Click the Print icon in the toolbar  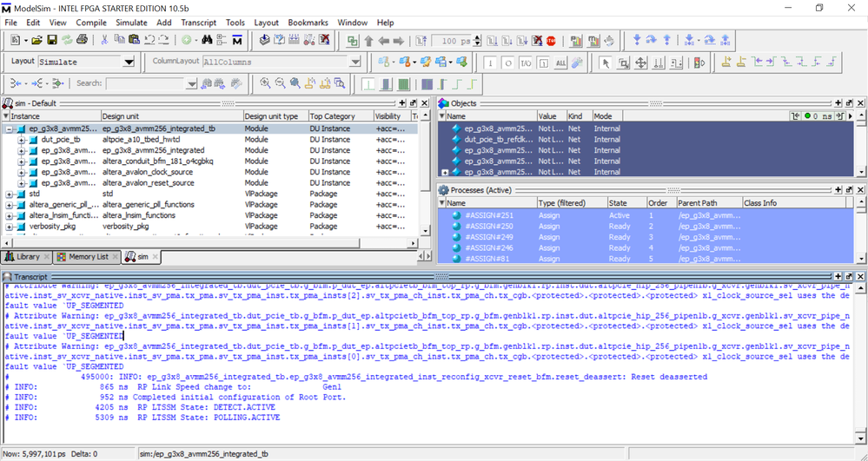pos(82,40)
